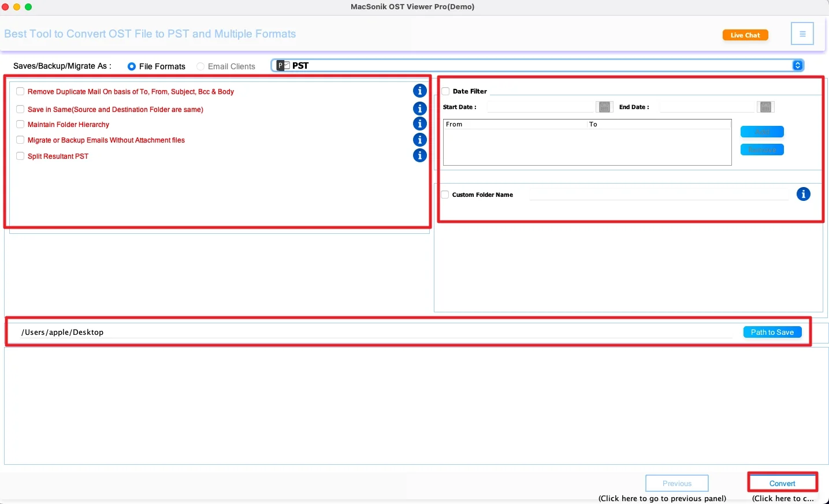
Task: Click the Saves/Backup/Migrate As label
Action: click(x=62, y=66)
